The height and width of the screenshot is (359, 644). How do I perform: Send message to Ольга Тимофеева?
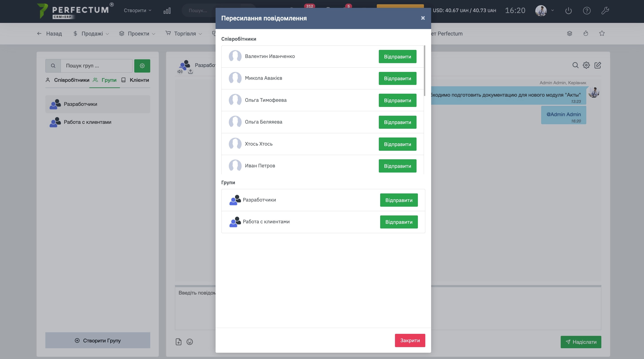click(397, 100)
